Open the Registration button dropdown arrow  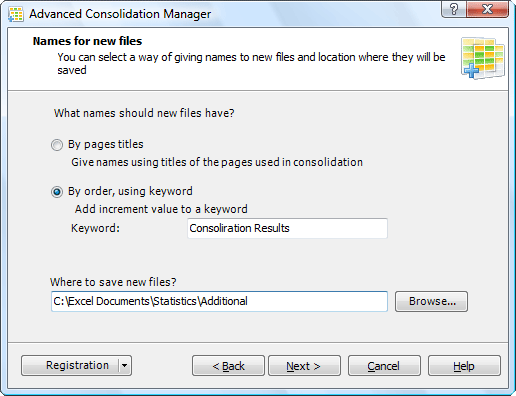[x=125, y=365]
